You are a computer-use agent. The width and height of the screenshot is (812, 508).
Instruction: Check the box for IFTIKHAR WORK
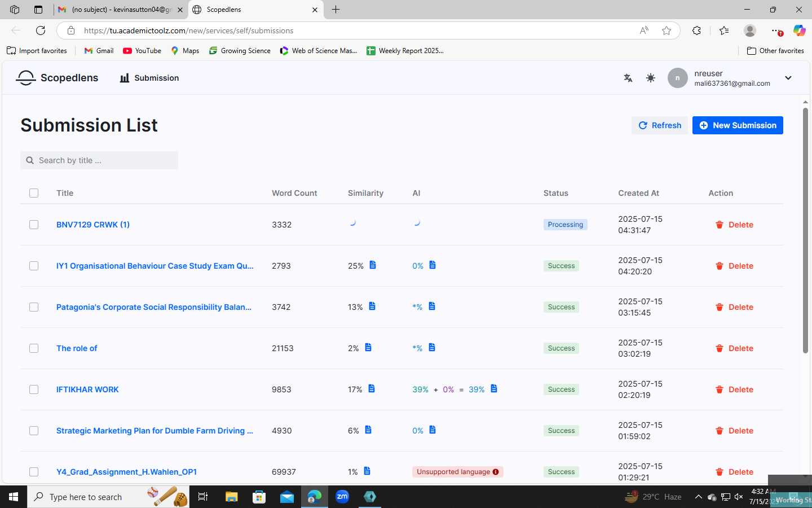click(x=34, y=389)
